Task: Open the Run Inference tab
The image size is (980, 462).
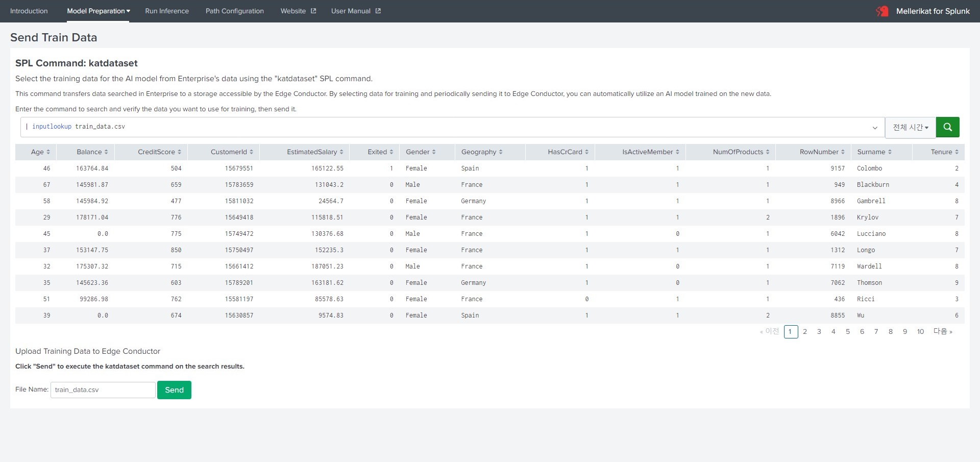Action: tap(167, 11)
